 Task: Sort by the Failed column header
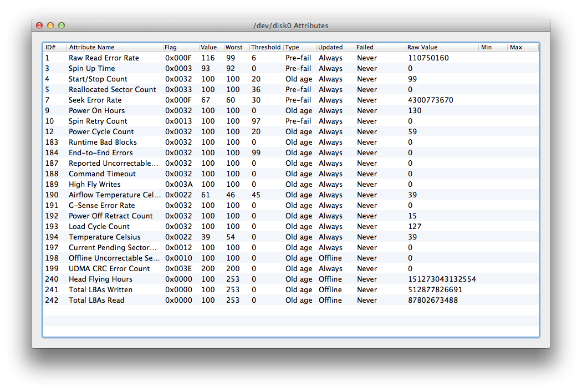click(x=380, y=47)
